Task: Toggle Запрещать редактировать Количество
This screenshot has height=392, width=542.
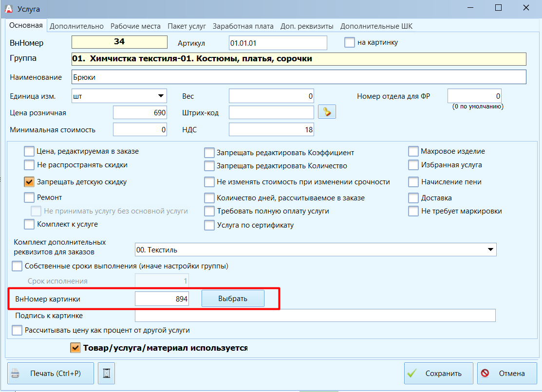Action: click(209, 166)
